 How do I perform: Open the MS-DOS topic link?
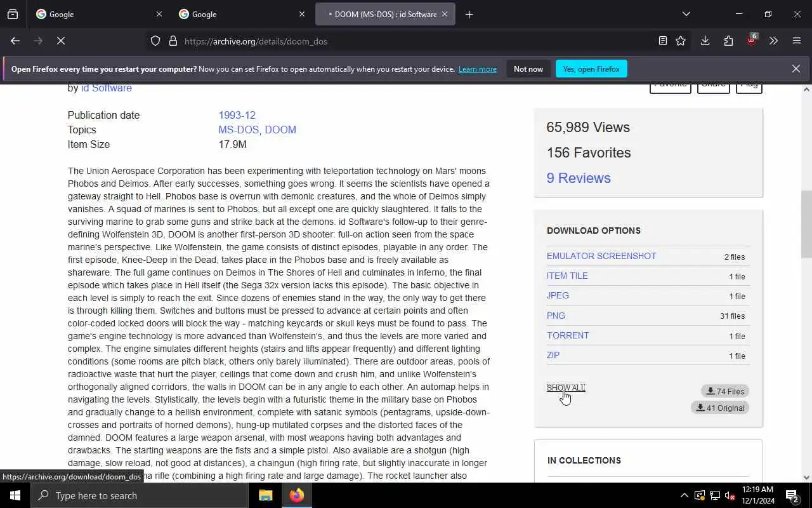click(239, 130)
